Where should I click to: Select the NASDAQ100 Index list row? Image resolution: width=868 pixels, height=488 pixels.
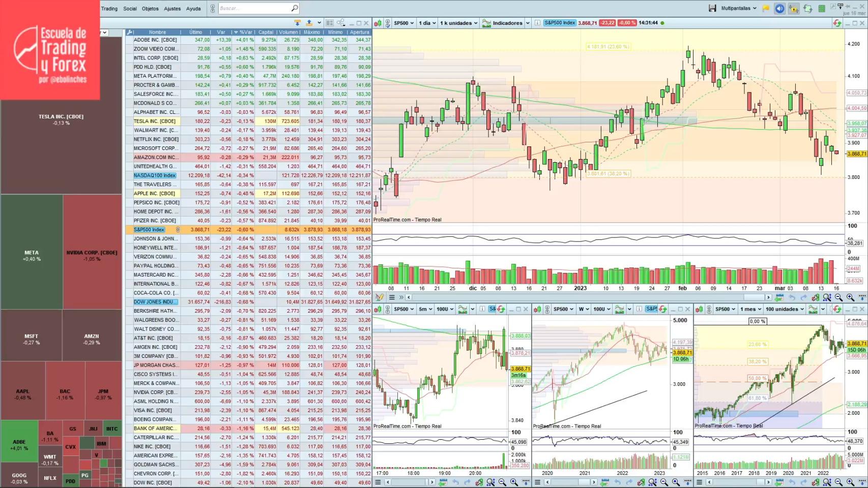[x=249, y=175]
